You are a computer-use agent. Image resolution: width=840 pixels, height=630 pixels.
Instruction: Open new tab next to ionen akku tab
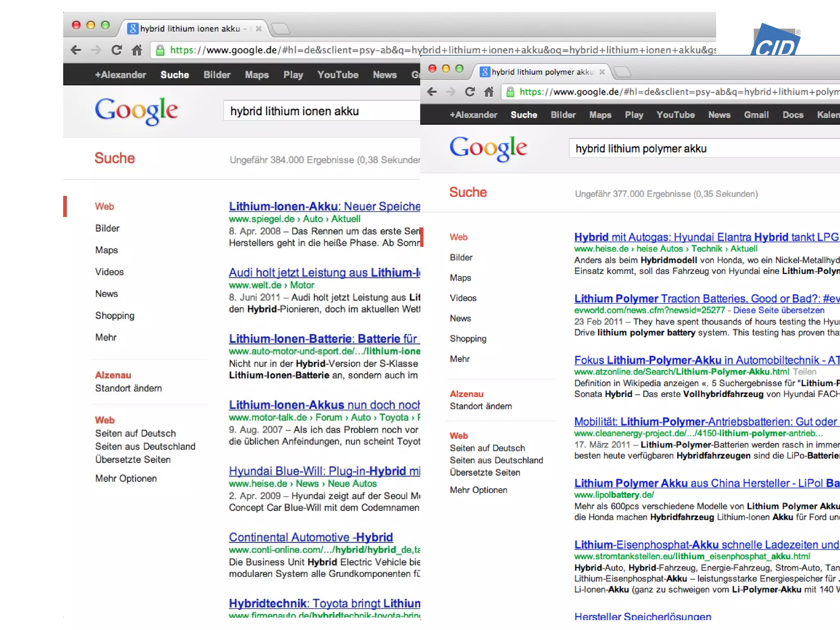281,29
